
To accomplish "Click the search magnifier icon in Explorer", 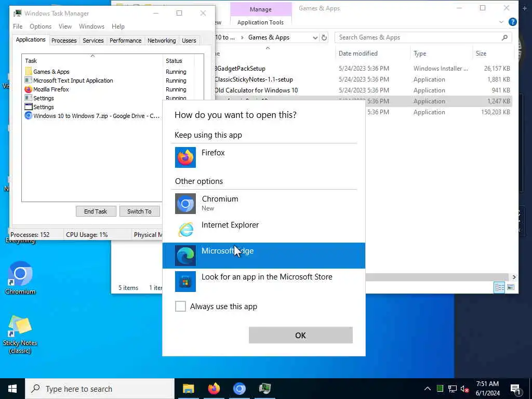I will coord(504,37).
